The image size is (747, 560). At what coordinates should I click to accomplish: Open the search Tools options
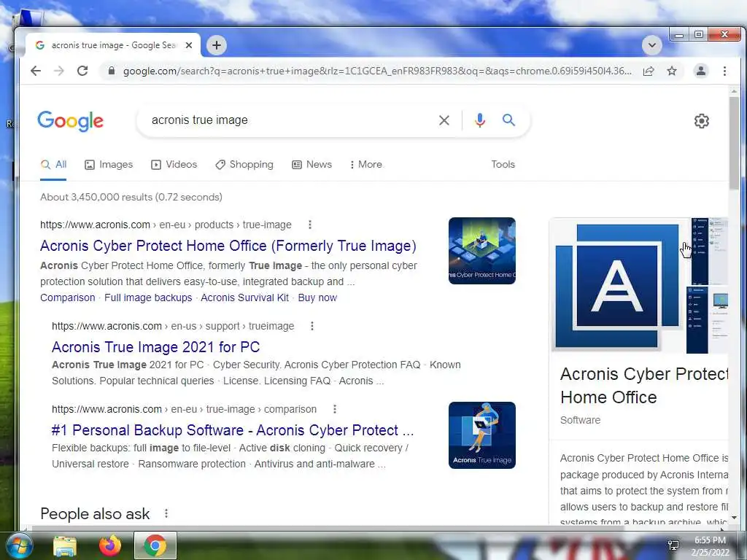(x=503, y=164)
